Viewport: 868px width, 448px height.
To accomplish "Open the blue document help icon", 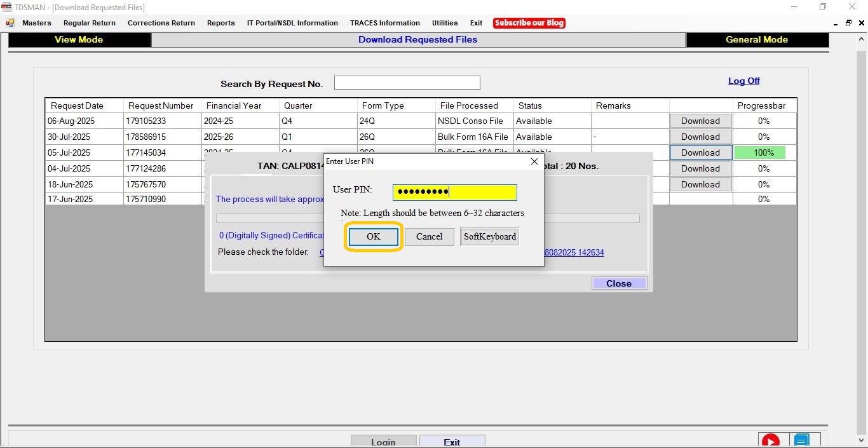I will (x=801, y=441).
